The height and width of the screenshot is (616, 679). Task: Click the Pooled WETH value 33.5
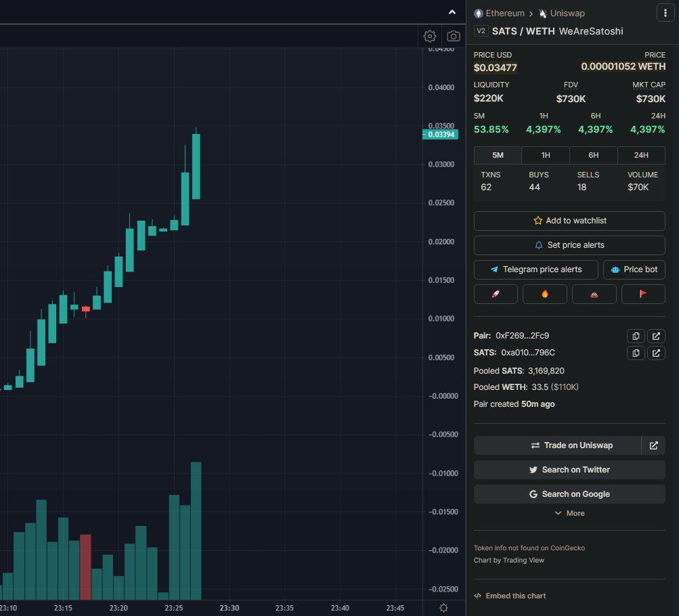pos(540,387)
